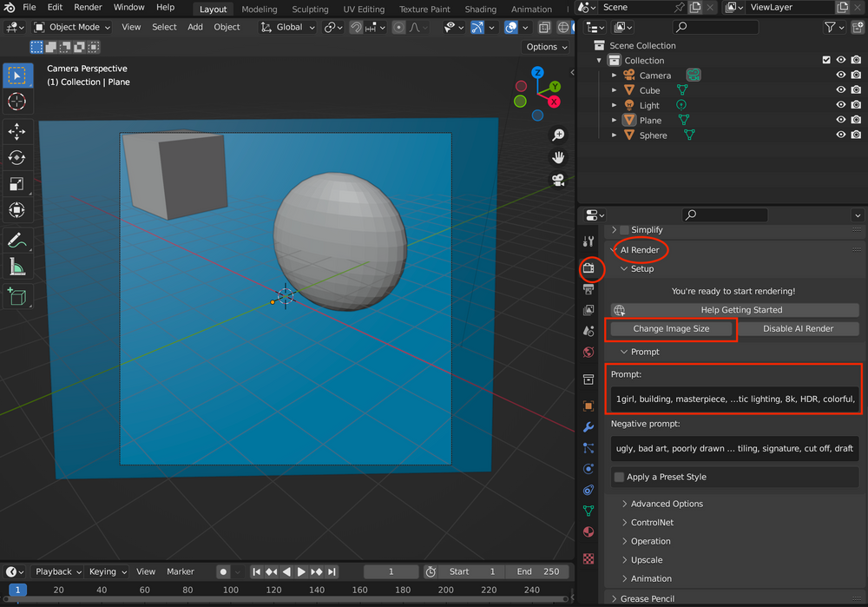Click the red X axis gizmo
The width and height of the screenshot is (868, 607).
(x=554, y=102)
